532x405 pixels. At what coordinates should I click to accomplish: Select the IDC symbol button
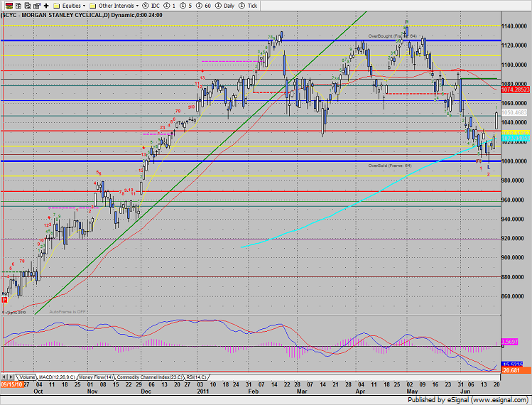(151, 6)
